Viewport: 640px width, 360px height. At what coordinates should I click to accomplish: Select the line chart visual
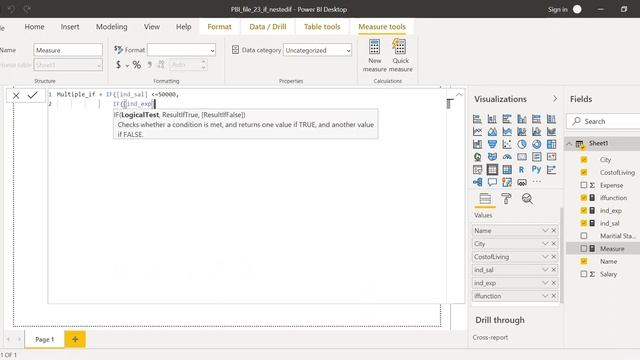(x=477, y=131)
